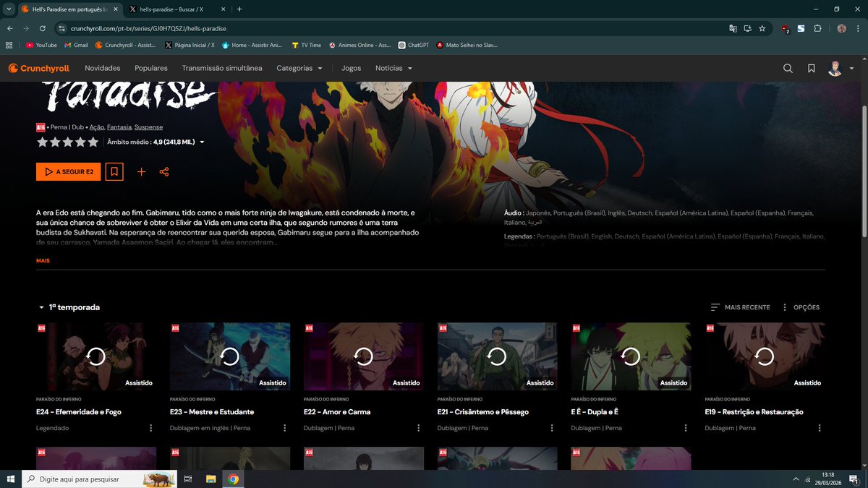Click the Crunchyroll logo
Image resolution: width=868 pixels, height=488 pixels.
click(x=39, y=68)
